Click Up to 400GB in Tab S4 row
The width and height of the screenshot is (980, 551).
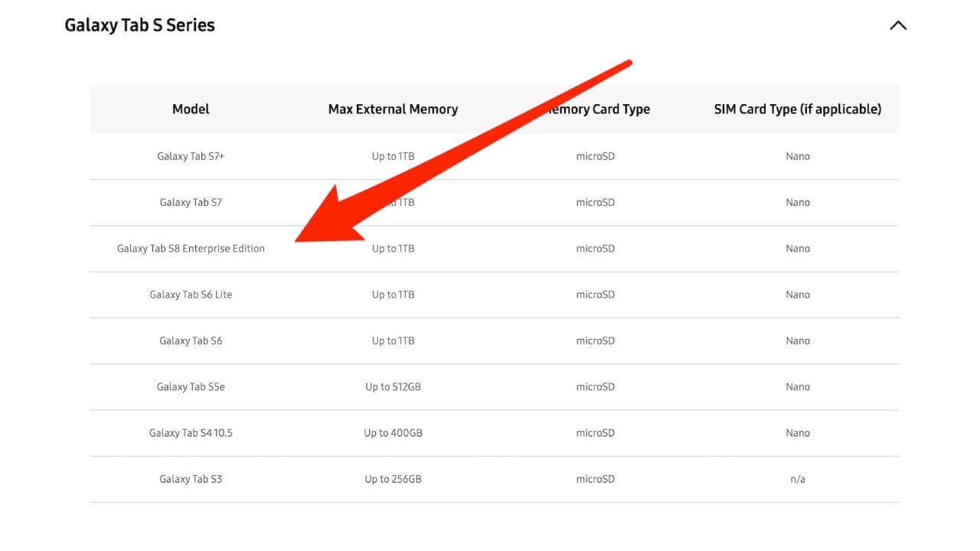(393, 433)
